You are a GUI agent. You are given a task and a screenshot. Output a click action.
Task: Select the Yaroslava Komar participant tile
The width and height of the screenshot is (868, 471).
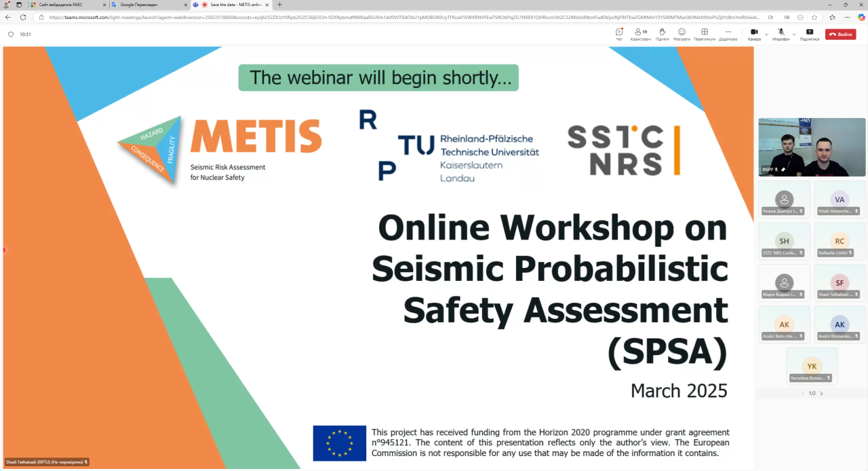(x=812, y=366)
